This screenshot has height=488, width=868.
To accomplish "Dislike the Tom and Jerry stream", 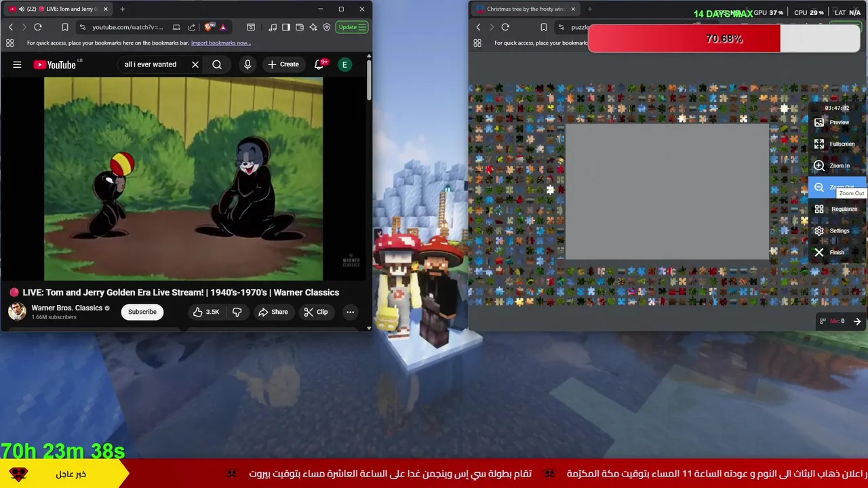I will 237,312.
